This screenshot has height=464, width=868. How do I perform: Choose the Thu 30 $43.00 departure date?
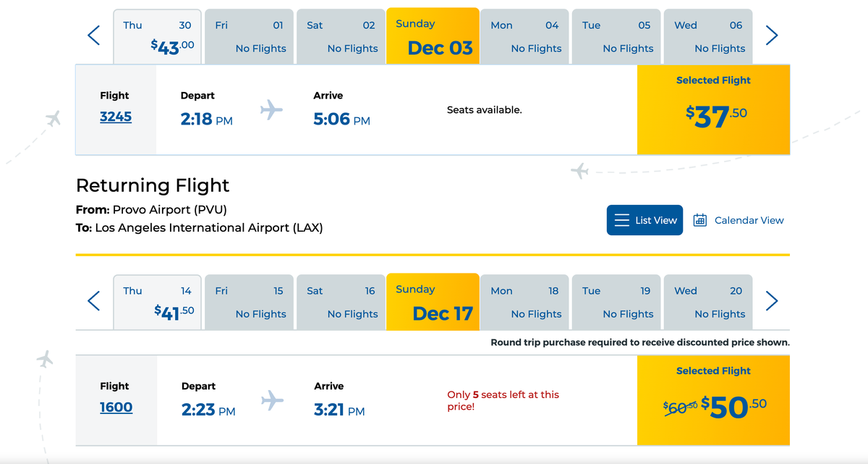(157, 35)
